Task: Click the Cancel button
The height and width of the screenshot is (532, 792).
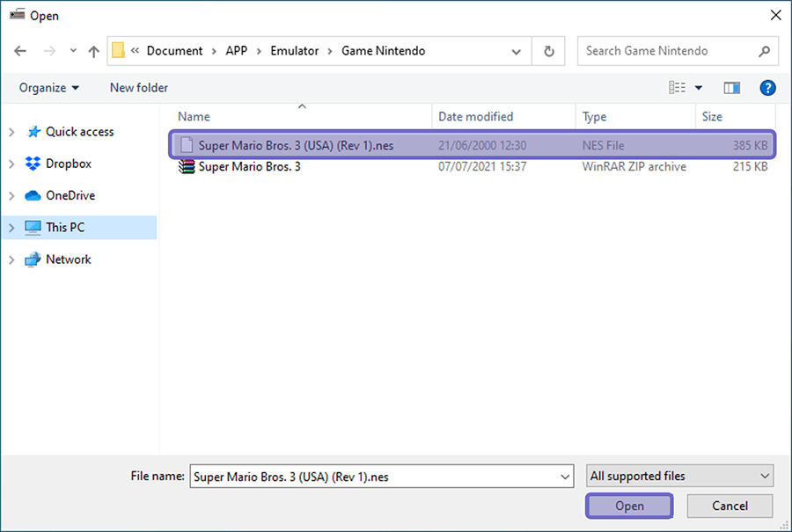Action: tap(730, 506)
